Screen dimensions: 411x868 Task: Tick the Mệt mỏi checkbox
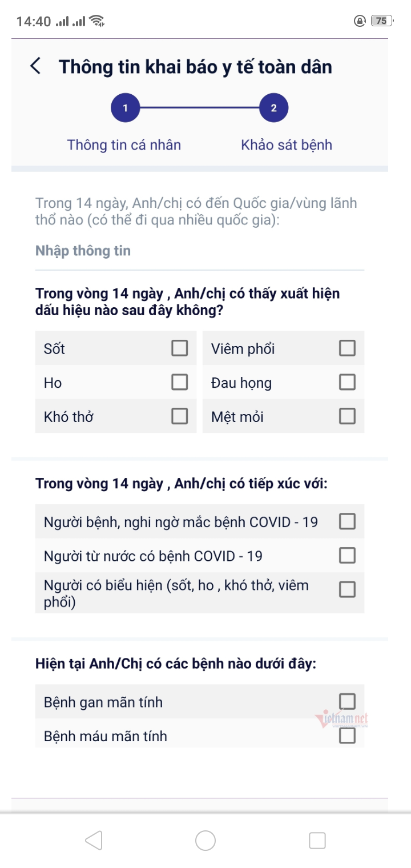[347, 416]
